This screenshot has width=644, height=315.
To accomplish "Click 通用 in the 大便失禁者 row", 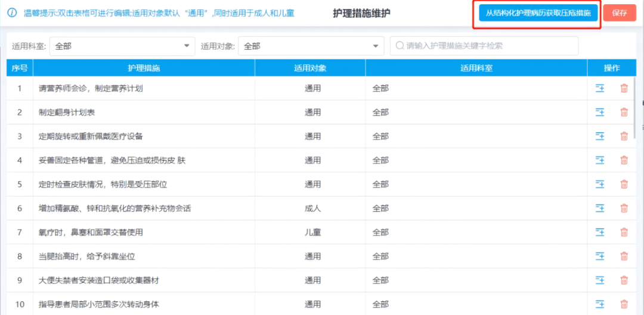I will [x=312, y=280].
